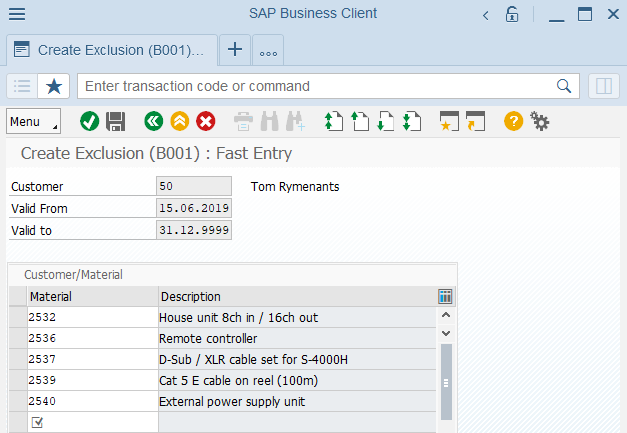Click the red Cancel icon

tap(206, 121)
